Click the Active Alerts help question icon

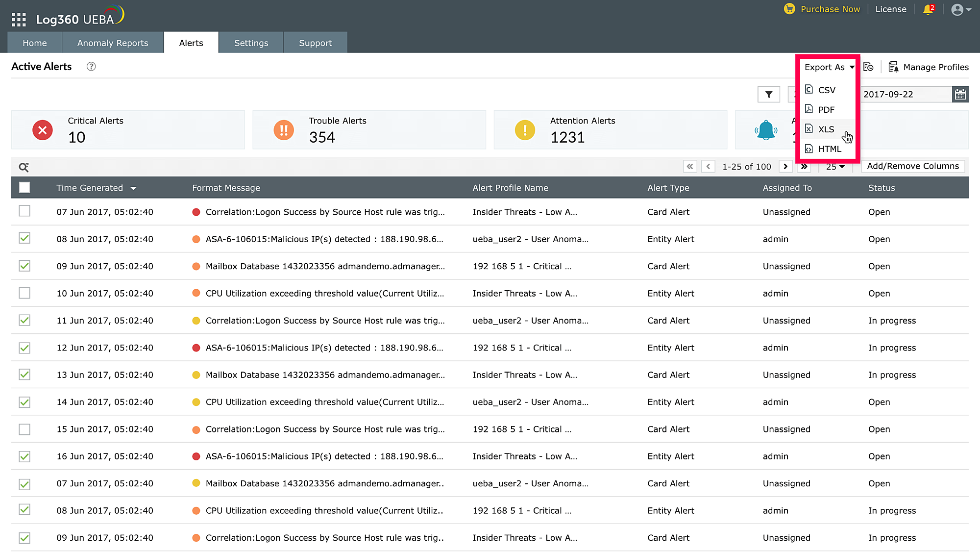(91, 67)
